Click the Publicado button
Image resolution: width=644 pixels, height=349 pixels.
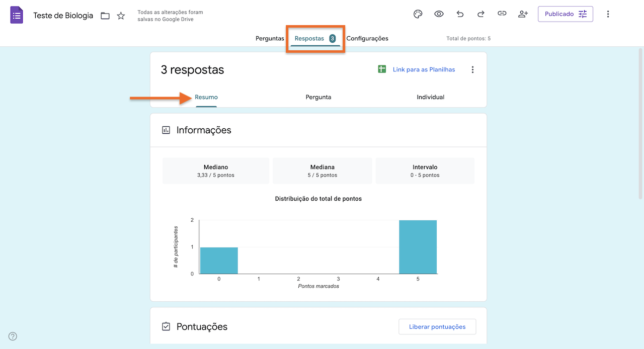558,14
